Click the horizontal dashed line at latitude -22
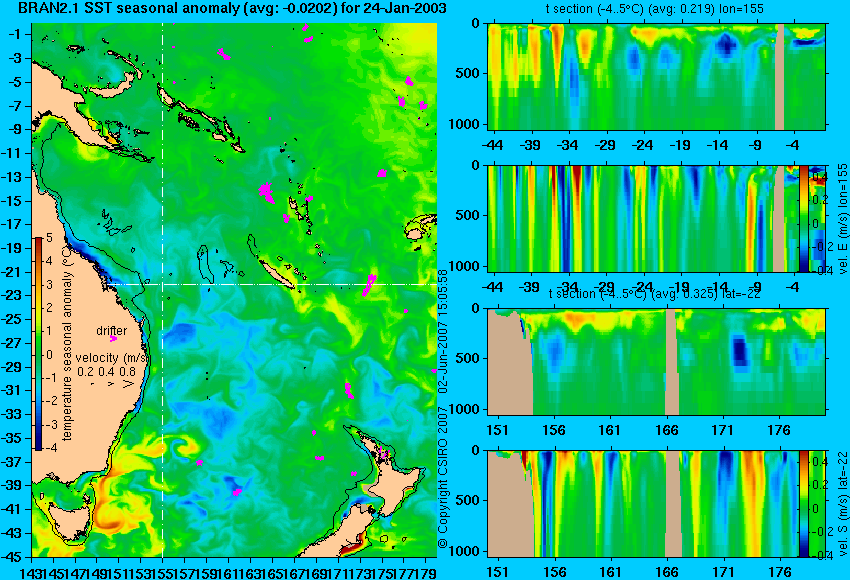Viewport: 850px width, 580px height. tap(271, 284)
